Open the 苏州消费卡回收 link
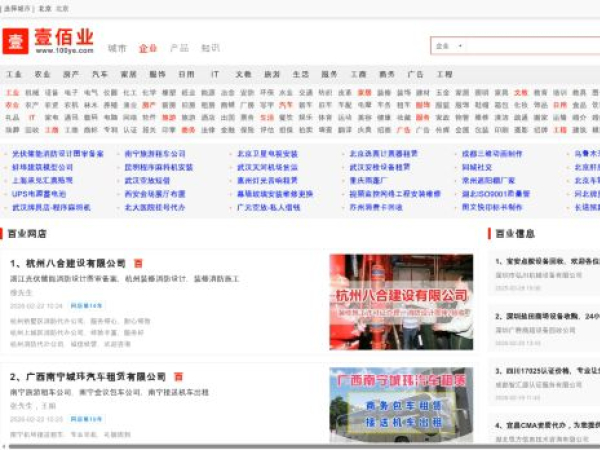This screenshot has height=450, width=600. 376,207
